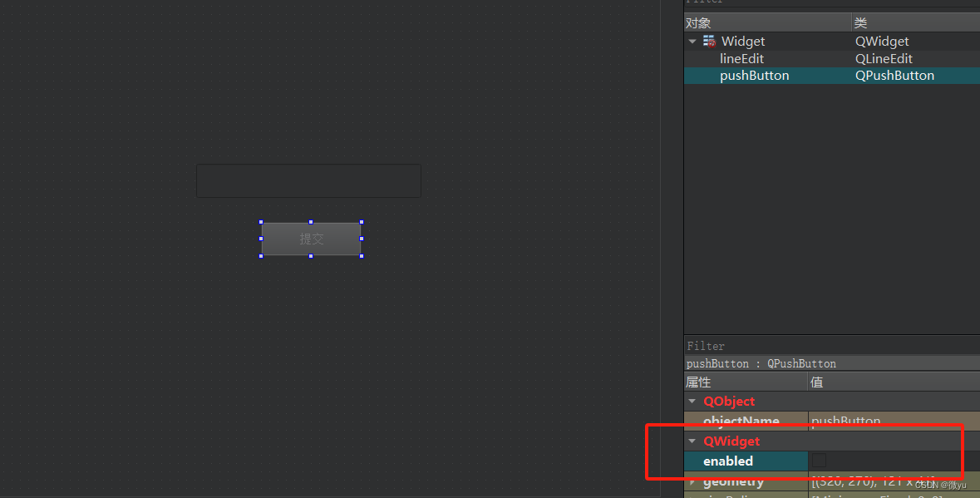The width and height of the screenshot is (980, 498).
Task: Click the QLineEdit class cell
Action: pyautogui.click(x=884, y=59)
